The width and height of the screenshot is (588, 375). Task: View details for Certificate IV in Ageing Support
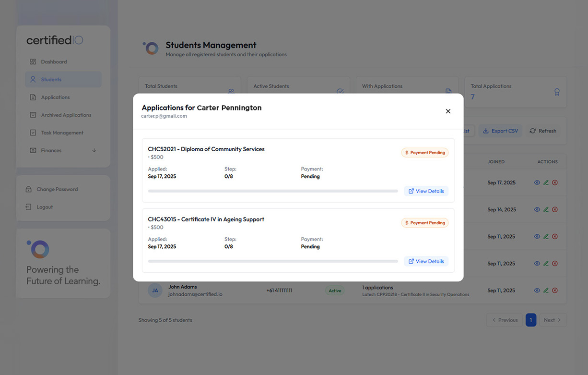tap(426, 261)
